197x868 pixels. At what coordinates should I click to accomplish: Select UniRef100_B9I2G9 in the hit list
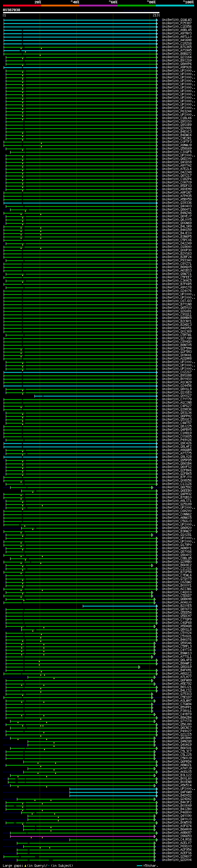(x=176, y=60)
